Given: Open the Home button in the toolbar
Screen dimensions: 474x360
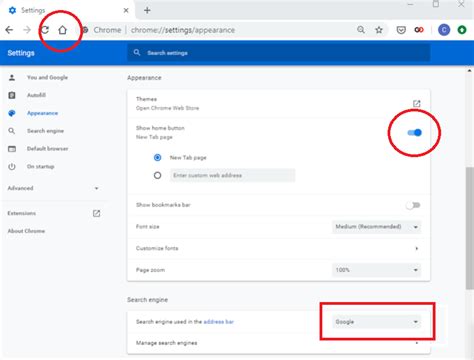Looking at the screenshot, I should point(62,30).
